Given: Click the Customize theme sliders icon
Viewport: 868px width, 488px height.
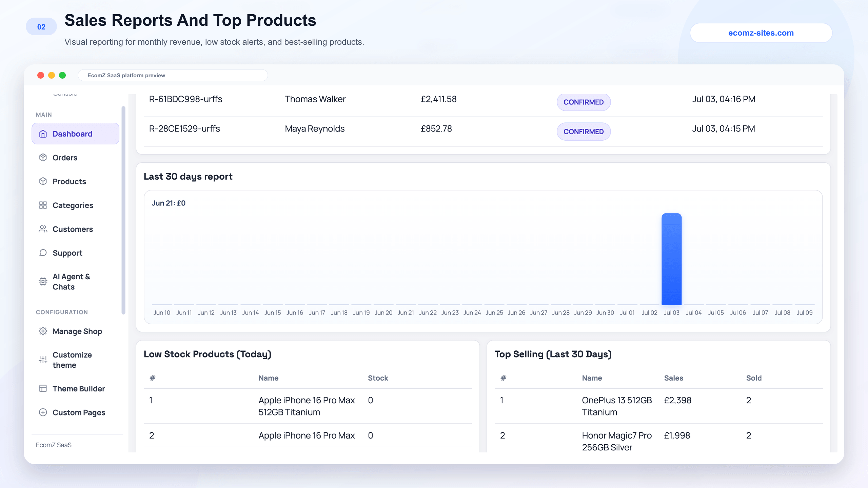Looking at the screenshot, I should point(43,360).
